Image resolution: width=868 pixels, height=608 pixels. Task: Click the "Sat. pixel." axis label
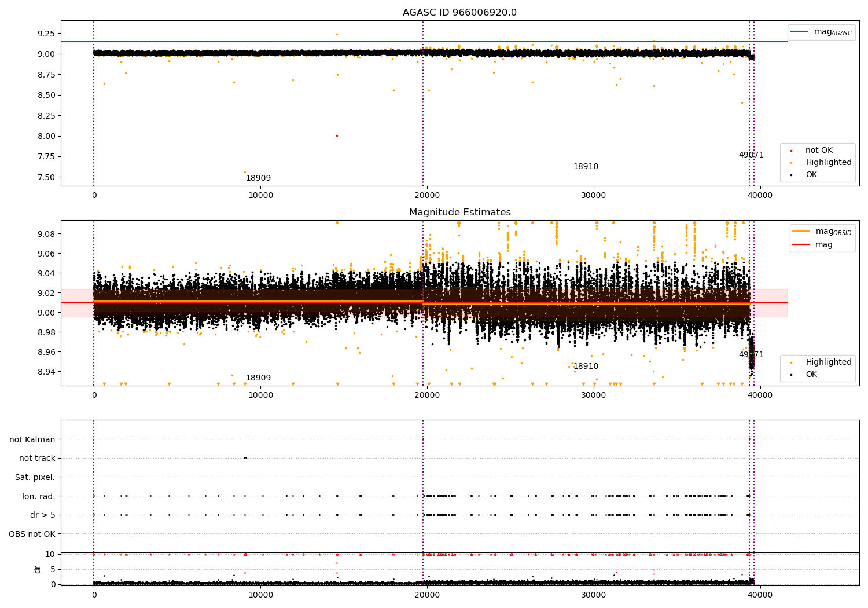35,477
